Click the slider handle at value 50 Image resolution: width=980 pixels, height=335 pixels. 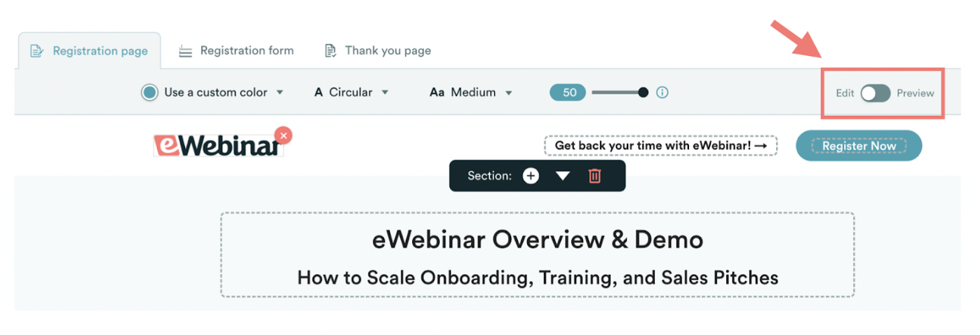click(x=643, y=93)
